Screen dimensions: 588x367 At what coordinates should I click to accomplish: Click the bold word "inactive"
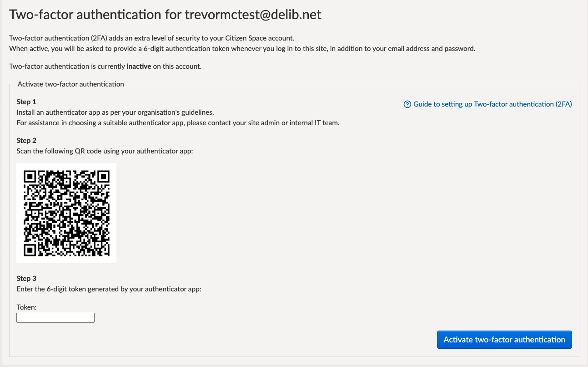click(x=139, y=66)
